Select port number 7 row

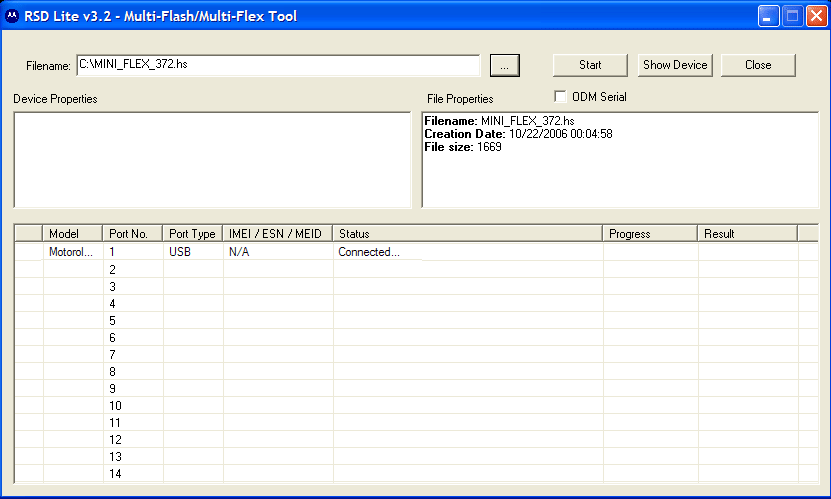(x=416, y=354)
